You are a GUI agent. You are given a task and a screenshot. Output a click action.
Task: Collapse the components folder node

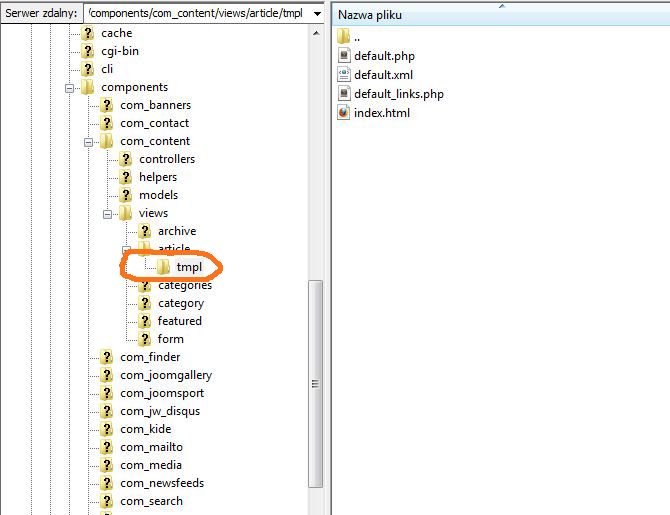pos(70,87)
